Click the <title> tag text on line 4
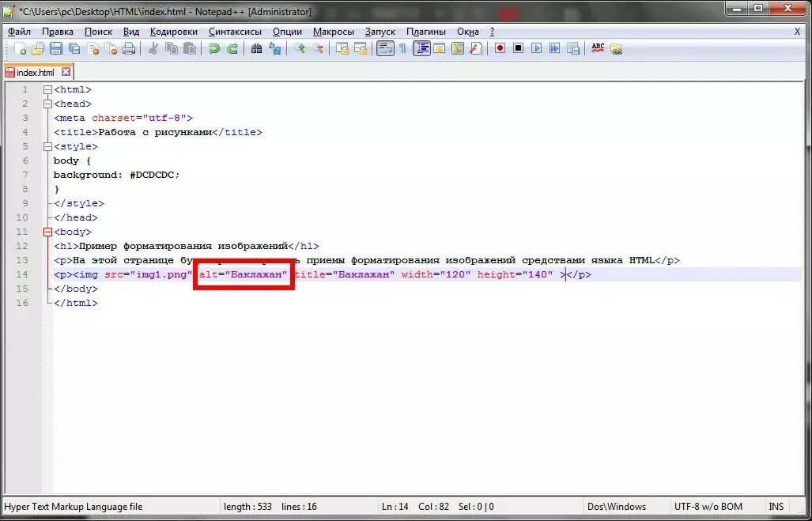The height and width of the screenshot is (521, 812). [76, 132]
